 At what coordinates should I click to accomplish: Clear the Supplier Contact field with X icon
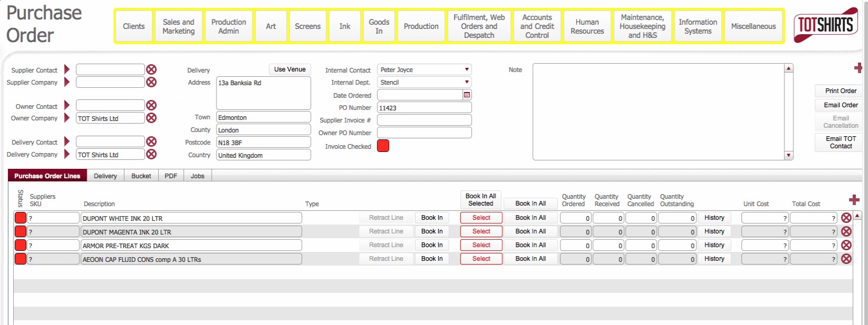pyautogui.click(x=151, y=69)
